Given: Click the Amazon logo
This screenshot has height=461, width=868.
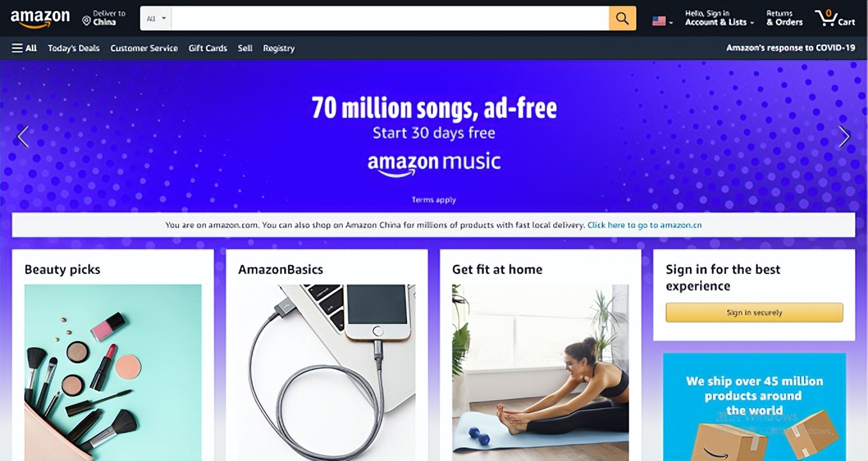Looking at the screenshot, I should point(40,19).
